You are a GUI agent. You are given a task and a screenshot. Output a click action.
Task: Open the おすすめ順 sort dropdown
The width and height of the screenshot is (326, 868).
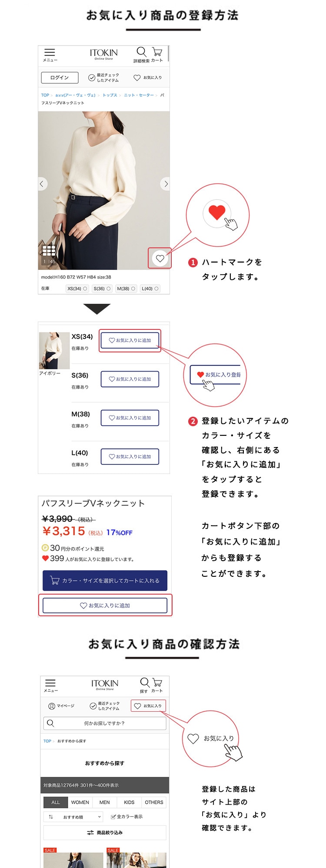point(73,817)
